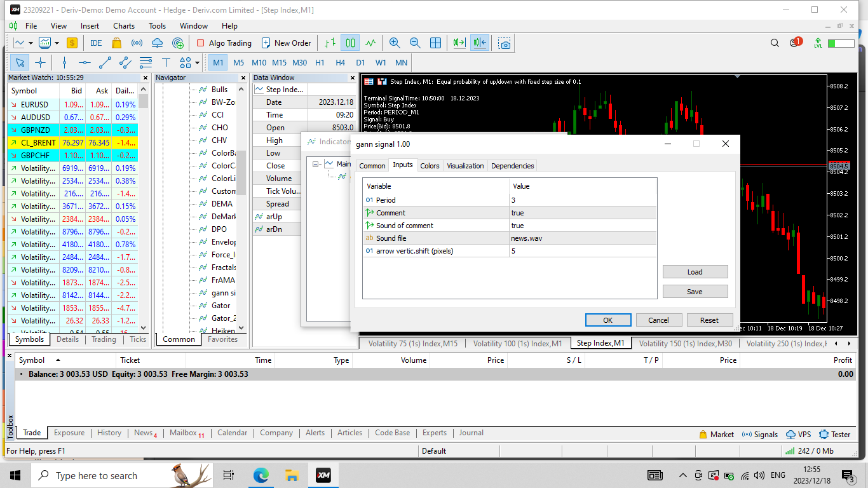This screenshot has height=488, width=868.
Task: Switch chart to bar chart mode
Action: (x=329, y=43)
